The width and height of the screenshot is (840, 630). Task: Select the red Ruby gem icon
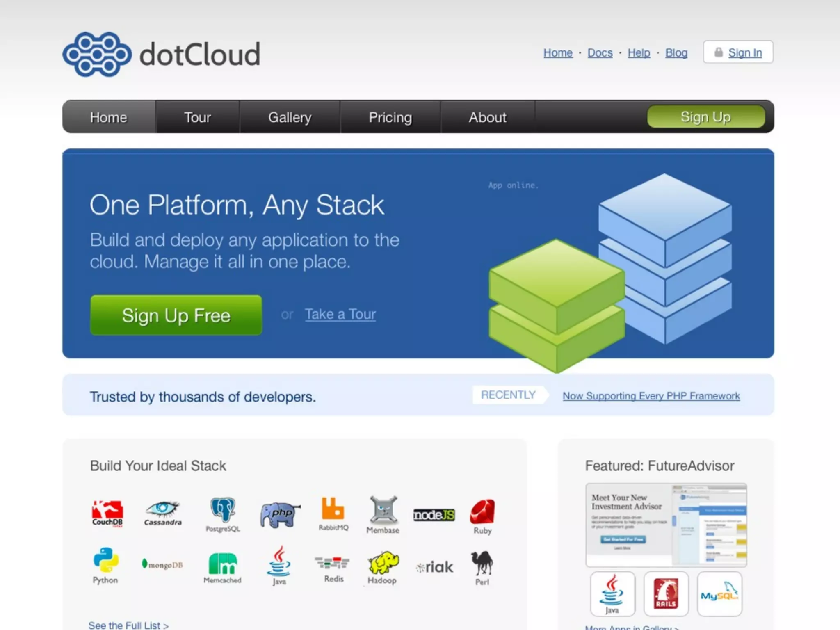click(482, 515)
